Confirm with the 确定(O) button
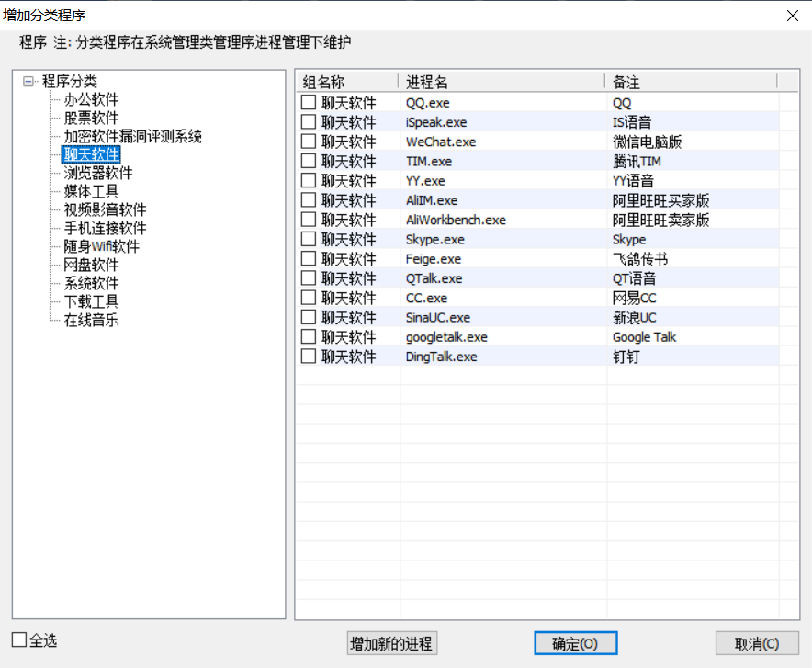The image size is (812, 668). click(x=575, y=643)
